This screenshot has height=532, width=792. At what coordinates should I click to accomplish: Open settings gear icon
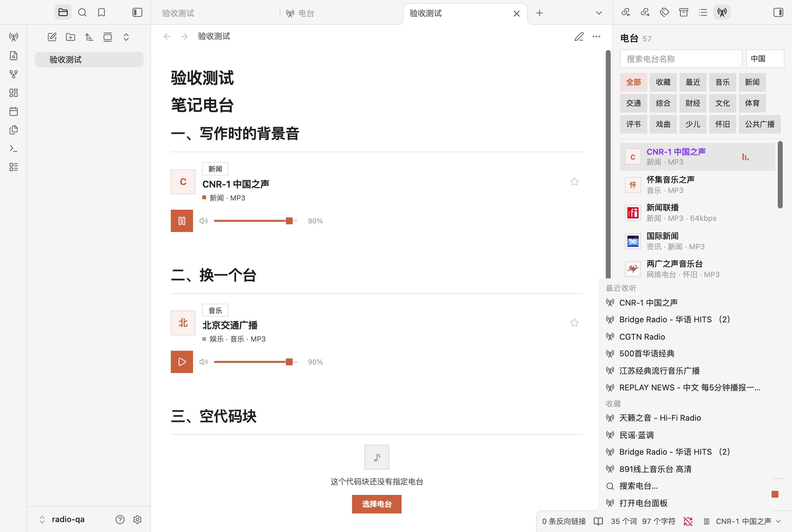coord(137,519)
